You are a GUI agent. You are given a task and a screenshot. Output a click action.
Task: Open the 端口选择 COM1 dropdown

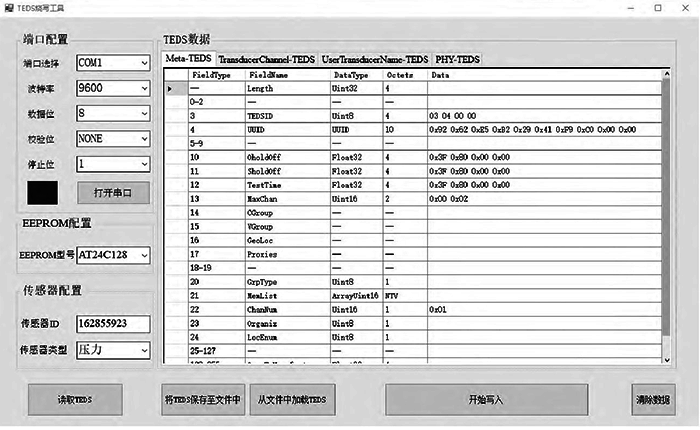112,62
